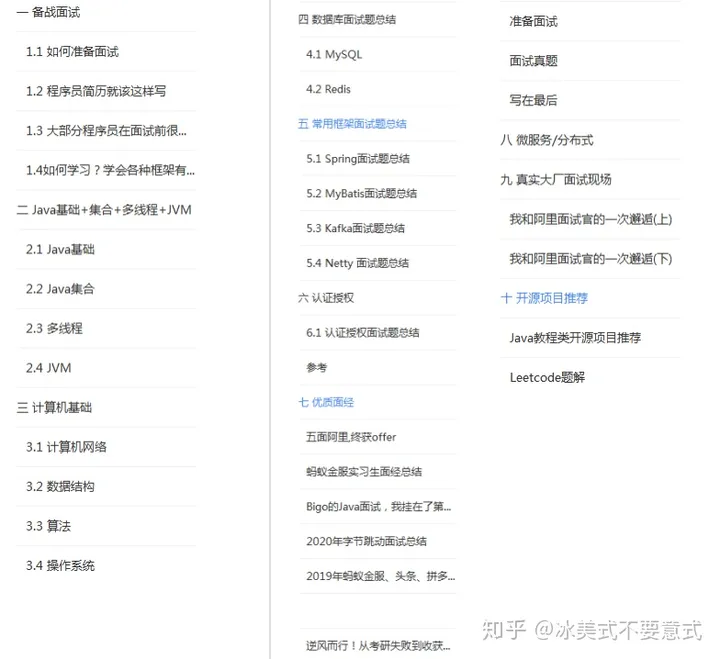
Task: Open 4.2 Redis
Action: point(328,89)
